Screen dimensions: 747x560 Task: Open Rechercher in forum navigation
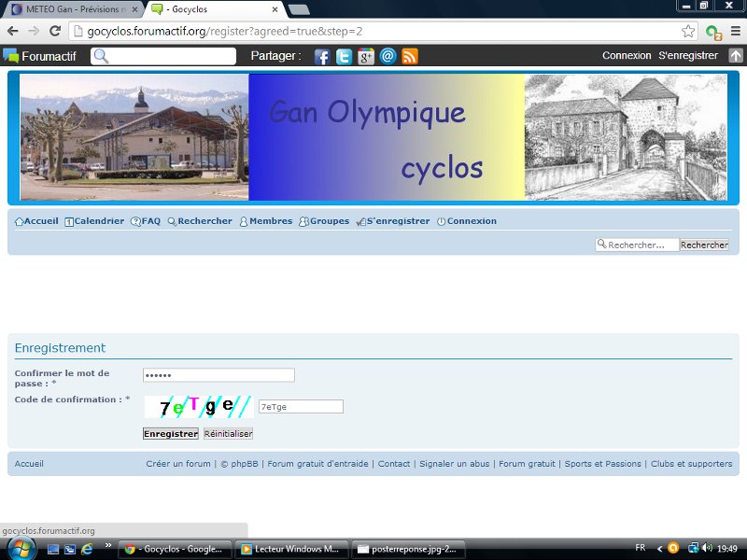(200, 221)
